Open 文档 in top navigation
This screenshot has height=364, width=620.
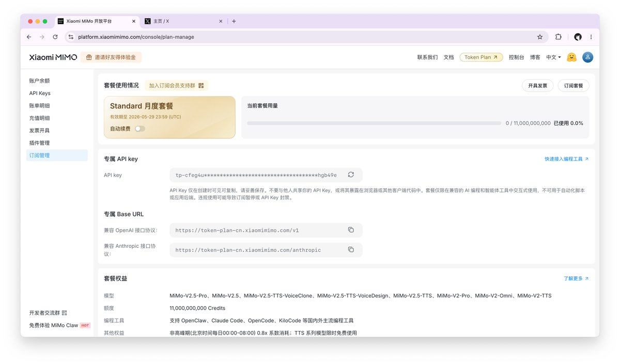point(448,57)
